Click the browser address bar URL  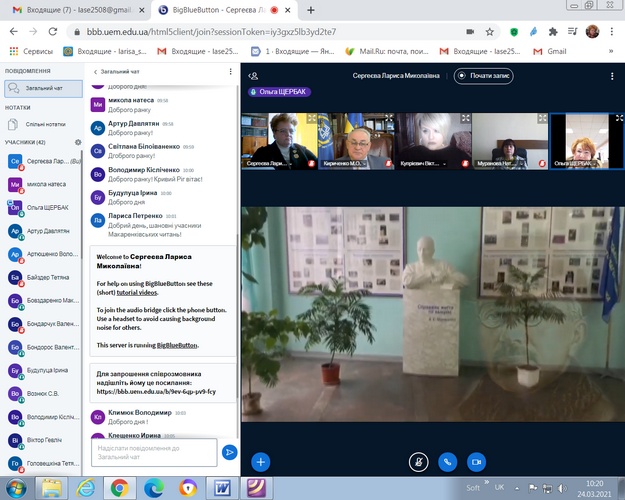211,32
